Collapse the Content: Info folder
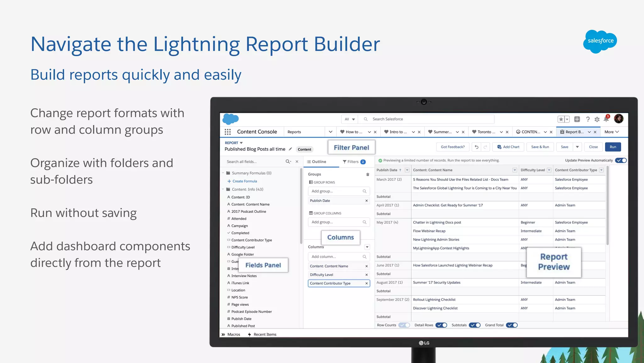Image resolution: width=644 pixels, height=363 pixels. (x=223, y=189)
